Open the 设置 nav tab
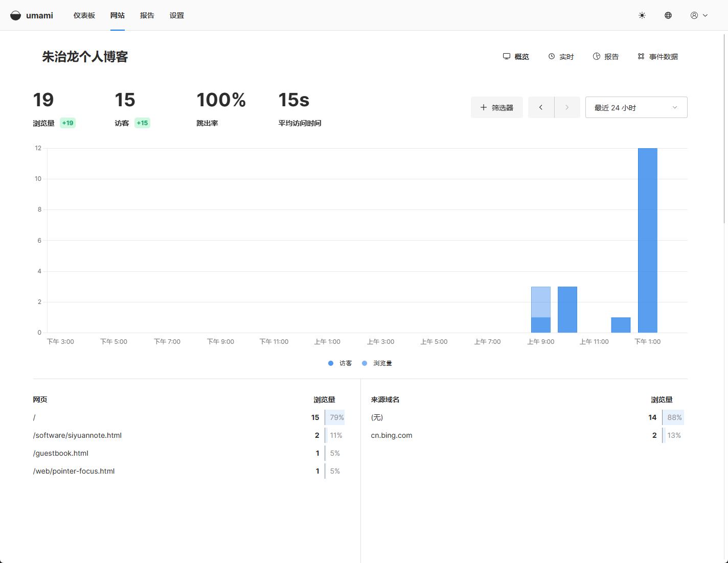728x563 pixels. (x=177, y=15)
